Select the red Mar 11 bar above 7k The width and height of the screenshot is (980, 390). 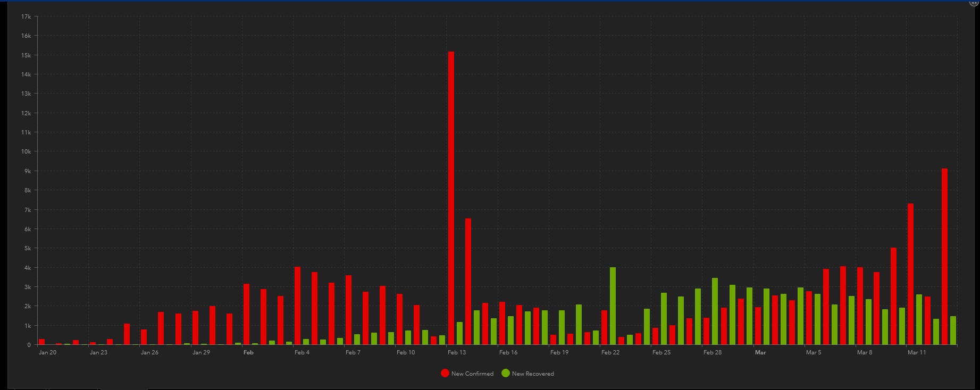(910, 274)
